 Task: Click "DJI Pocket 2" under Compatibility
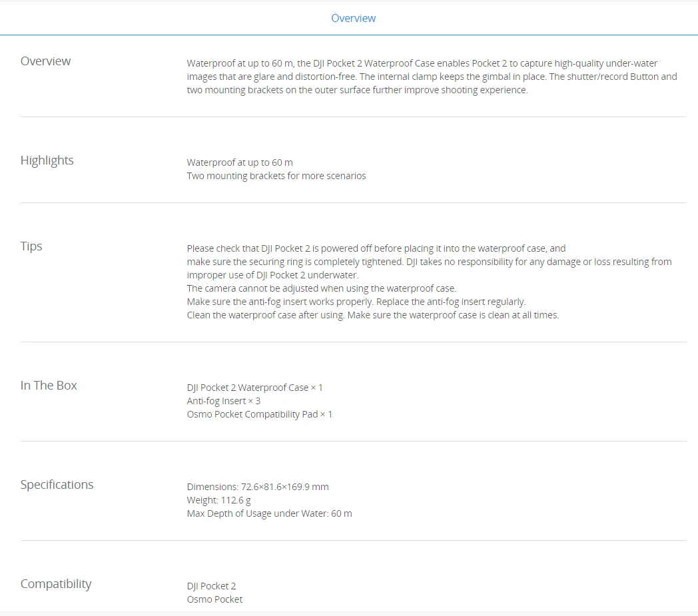(x=211, y=586)
